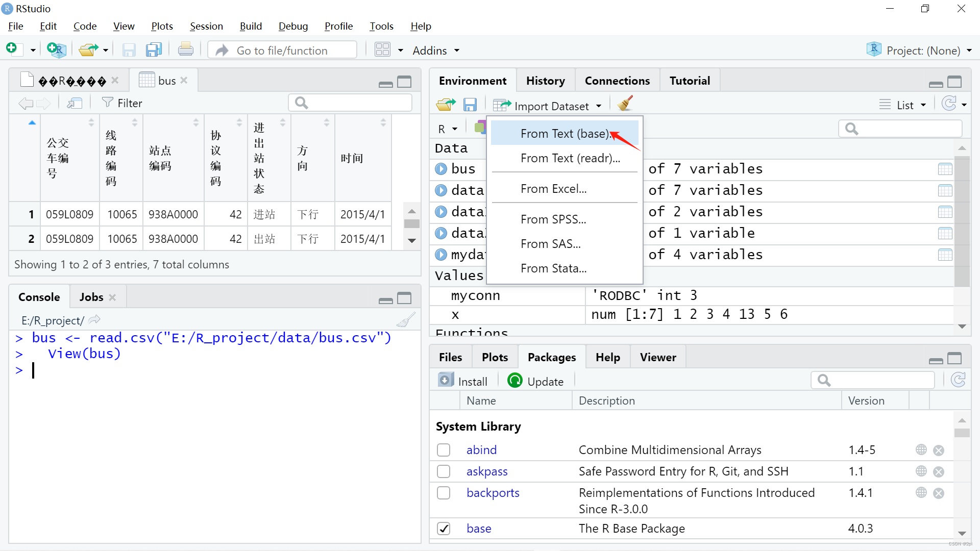This screenshot has height=551, width=980.
Task: Check the askpass package checkbox
Action: tap(444, 471)
